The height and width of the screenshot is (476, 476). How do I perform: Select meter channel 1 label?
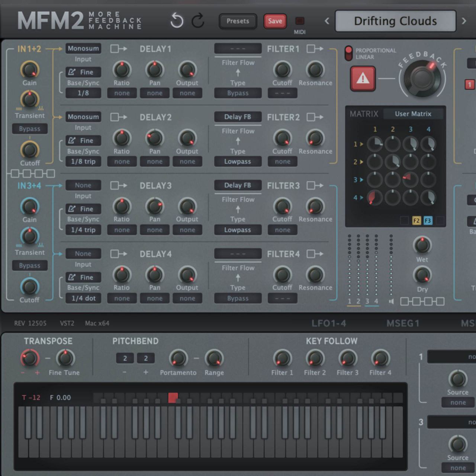(x=349, y=301)
